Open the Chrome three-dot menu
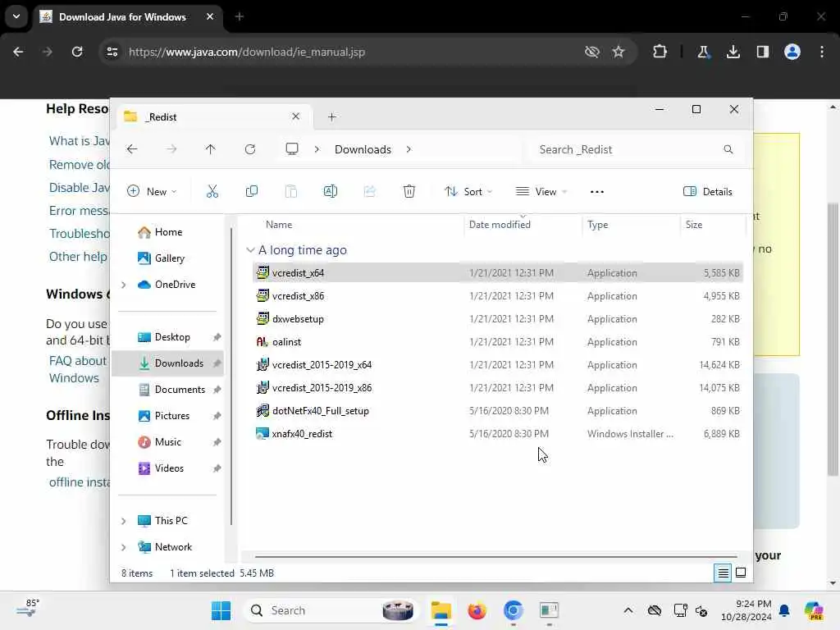The image size is (840, 630). tap(822, 52)
